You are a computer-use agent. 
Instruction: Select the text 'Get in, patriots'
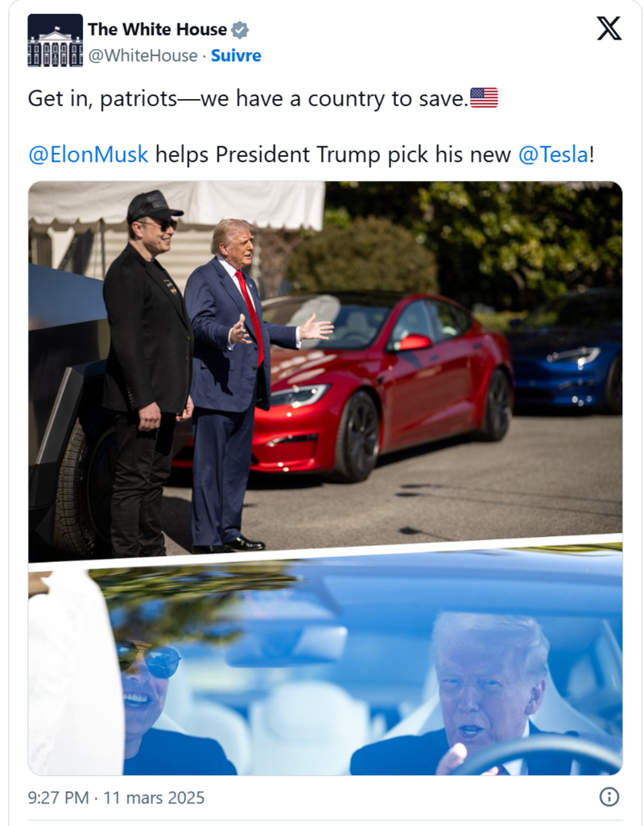coord(103,98)
